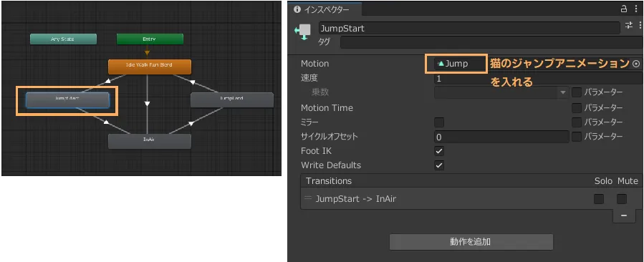Click the animator state icon

click(303, 32)
